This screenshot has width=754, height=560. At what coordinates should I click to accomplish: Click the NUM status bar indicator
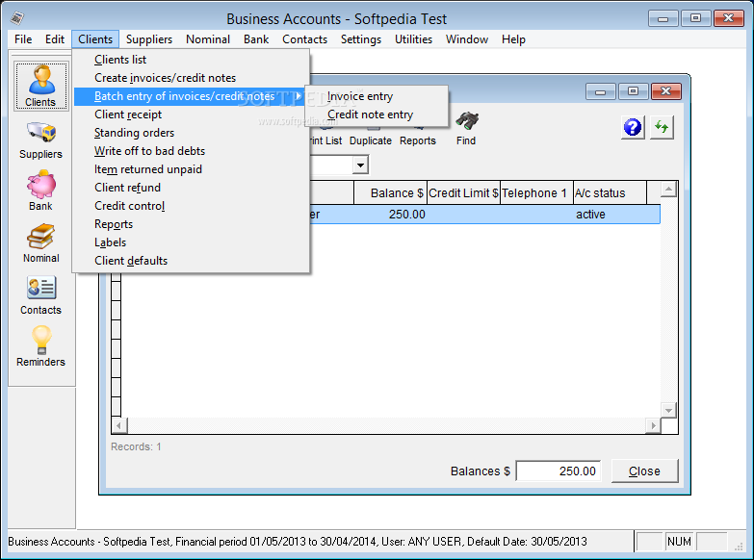click(679, 542)
